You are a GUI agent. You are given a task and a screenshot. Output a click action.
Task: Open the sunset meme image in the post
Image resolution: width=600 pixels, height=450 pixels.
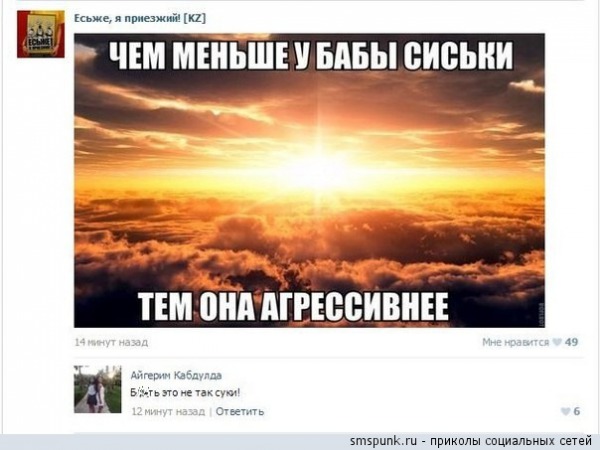tap(310, 180)
